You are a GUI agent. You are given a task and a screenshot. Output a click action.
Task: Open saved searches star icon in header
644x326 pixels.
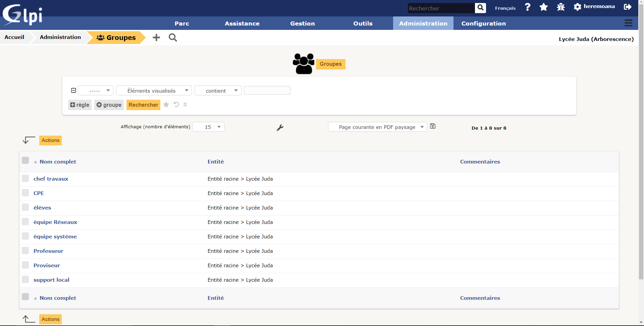(544, 7)
